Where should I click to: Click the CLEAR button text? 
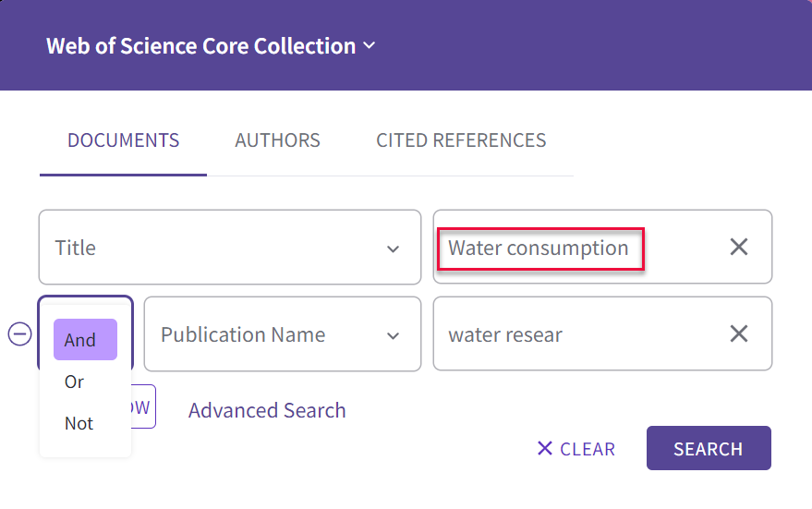[x=588, y=449]
